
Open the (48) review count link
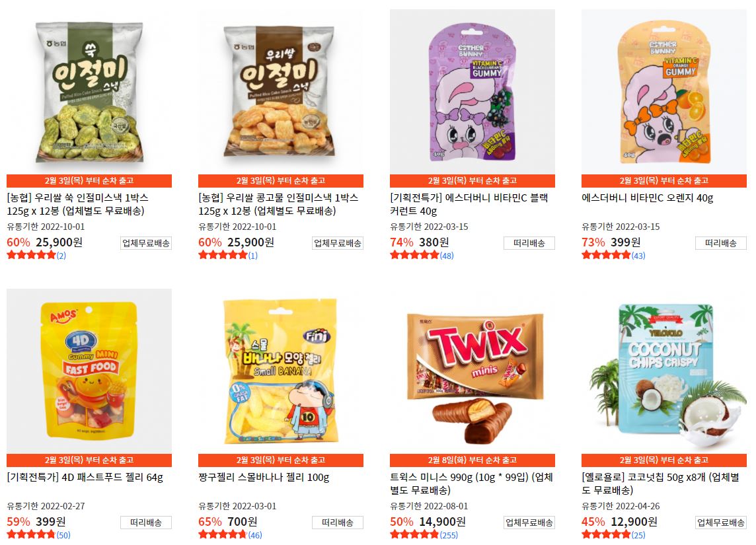point(447,256)
